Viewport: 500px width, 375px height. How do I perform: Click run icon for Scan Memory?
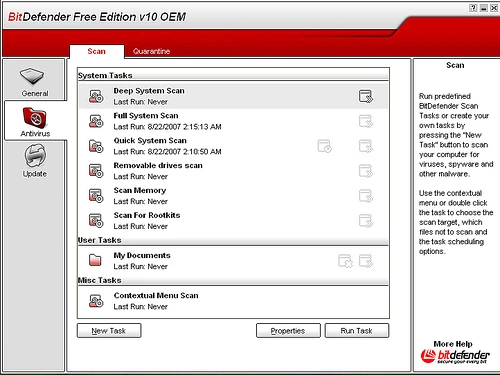(x=366, y=196)
